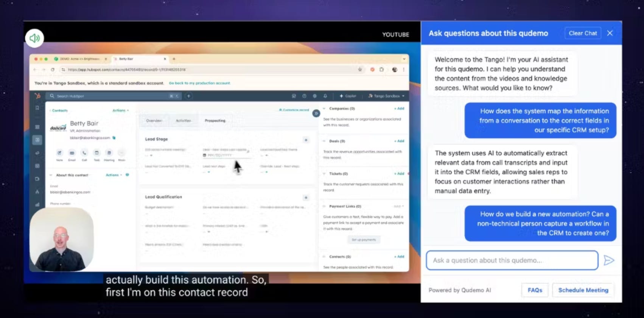Screen dimensions: 644x318
Task: Mute the video with the speaker icon
Action: point(34,38)
